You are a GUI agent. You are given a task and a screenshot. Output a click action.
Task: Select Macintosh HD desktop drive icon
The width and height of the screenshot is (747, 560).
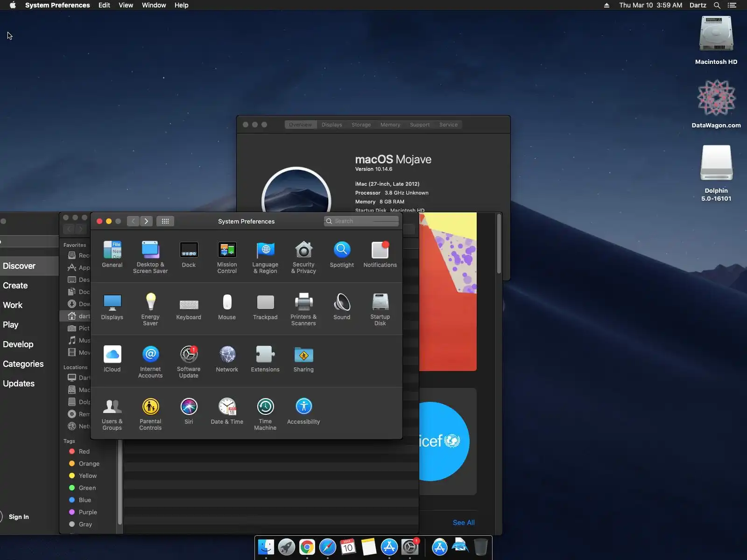click(x=716, y=41)
